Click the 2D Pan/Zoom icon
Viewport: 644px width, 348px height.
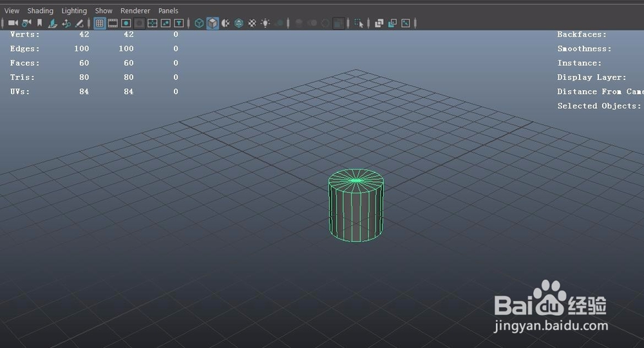tap(66, 23)
